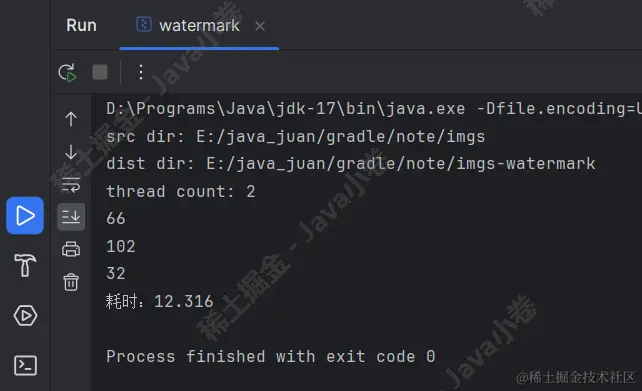The height and width of the screenshot is (391, 642).
Task: Print the console output
Action: click(x=71, y=249)
